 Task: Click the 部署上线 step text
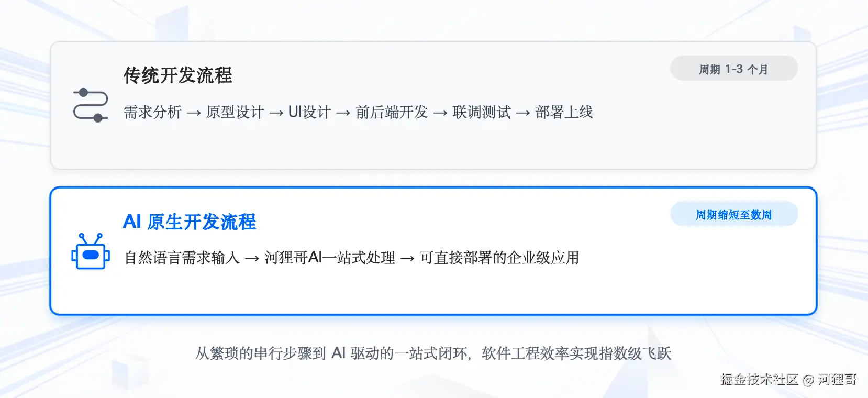[x=564, y=112]
